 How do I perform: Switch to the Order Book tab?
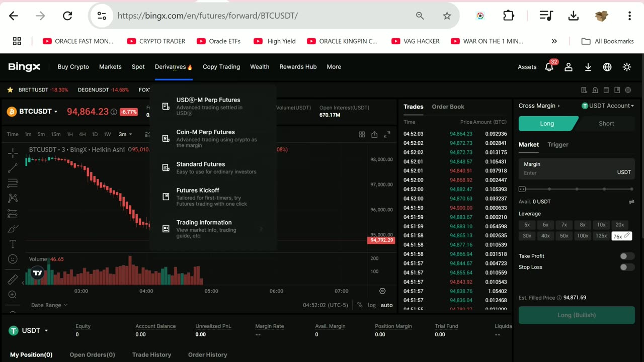click(x=448, y=107)
